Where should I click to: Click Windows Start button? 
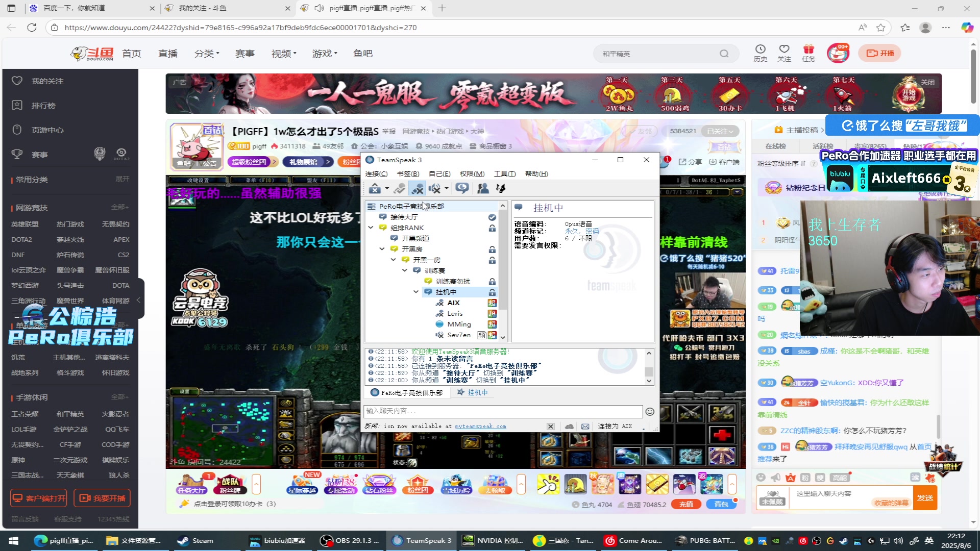14,541
